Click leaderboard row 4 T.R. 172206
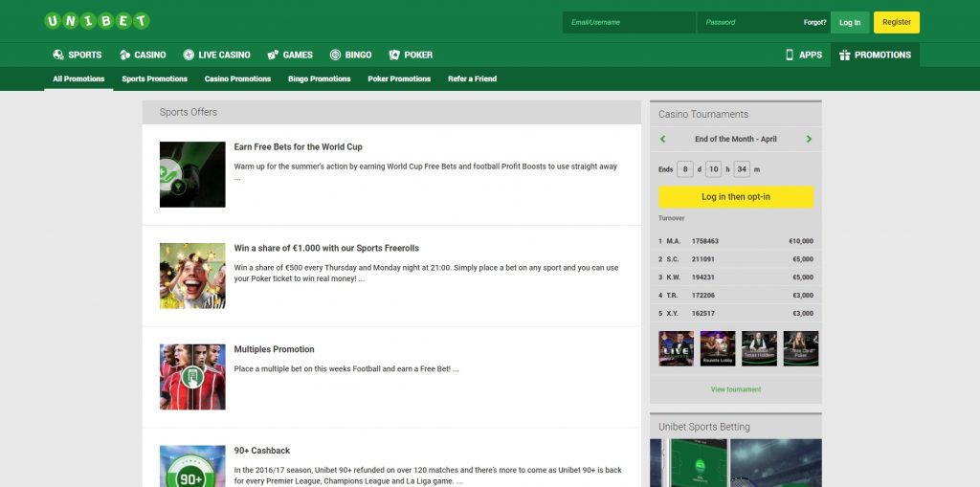 (736, 296)
